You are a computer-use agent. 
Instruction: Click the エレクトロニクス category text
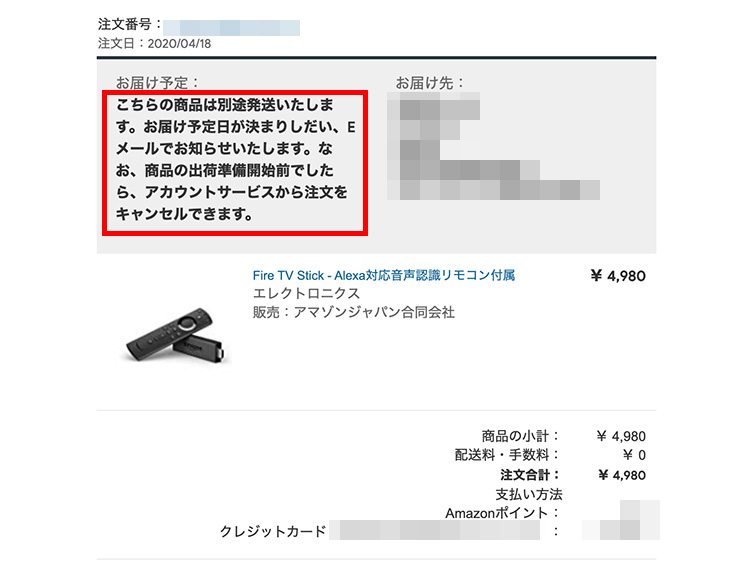tap(306, 293)
